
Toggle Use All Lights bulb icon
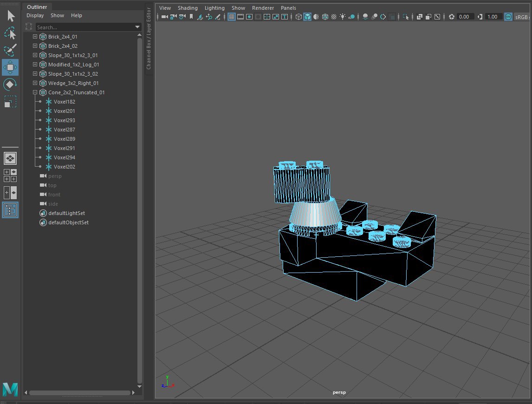[x=343, y=17]
